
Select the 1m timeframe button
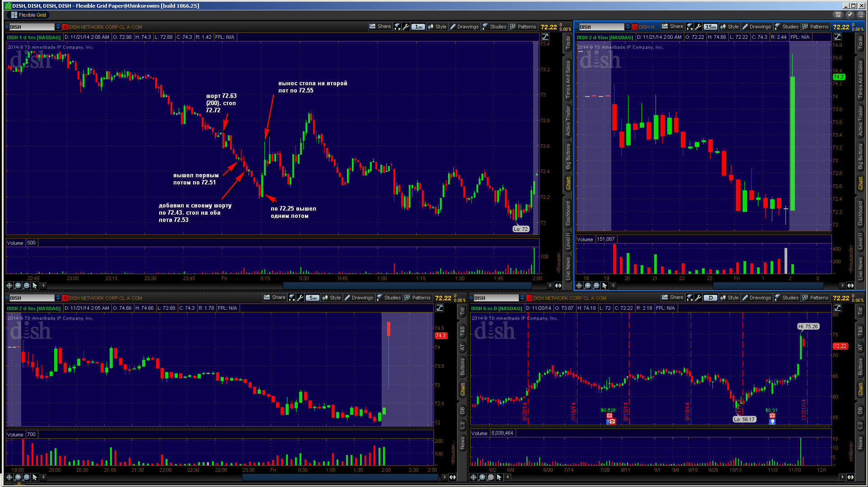coord(419,27)
